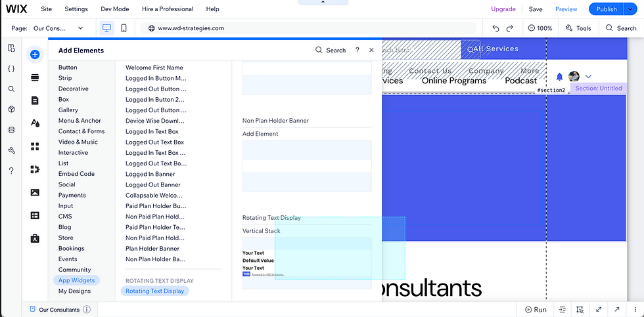Show info for Our Consultants file
Screen dimensions: 644x317
click(87, 310)
